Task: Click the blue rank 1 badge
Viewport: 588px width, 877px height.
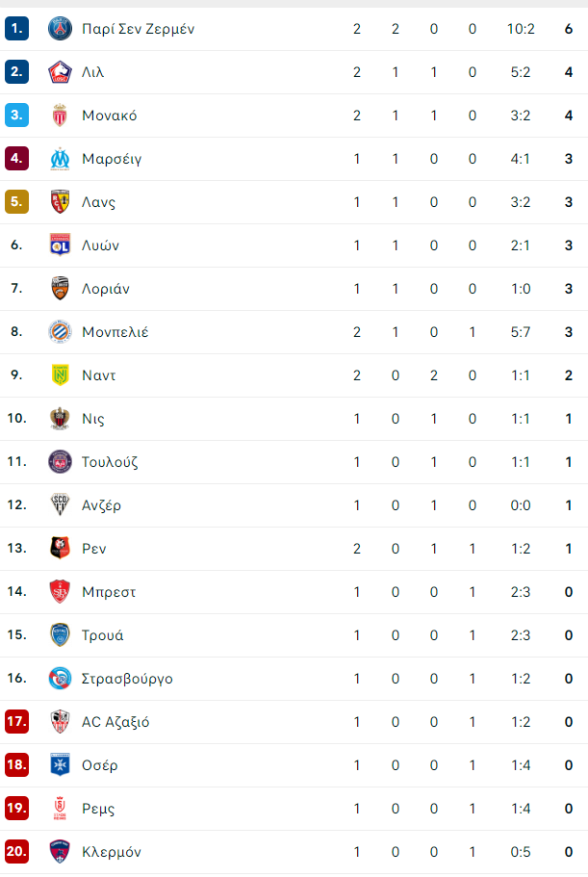Action: [16, 29]
